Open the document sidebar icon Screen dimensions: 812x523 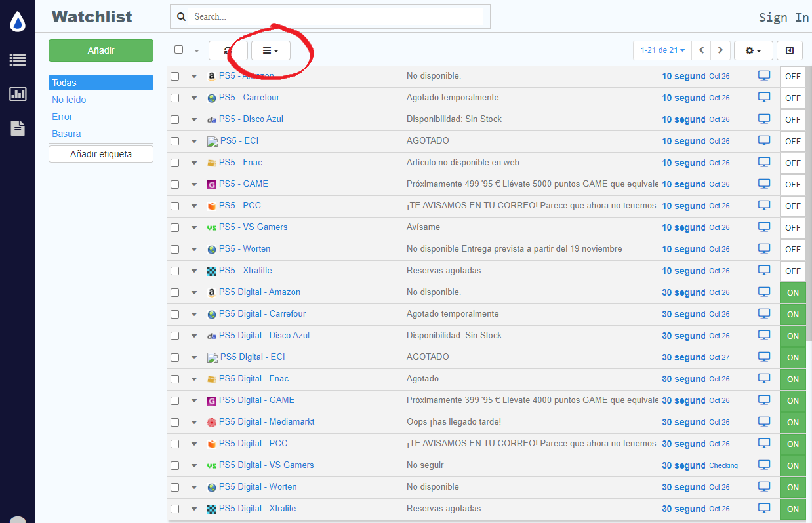pyautogui.click(x=18, y=128)
